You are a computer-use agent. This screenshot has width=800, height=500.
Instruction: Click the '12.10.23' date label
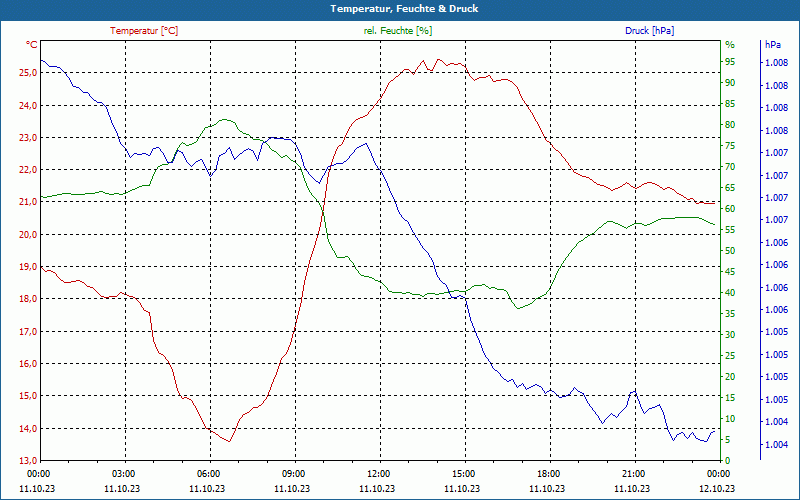(717, 488)
